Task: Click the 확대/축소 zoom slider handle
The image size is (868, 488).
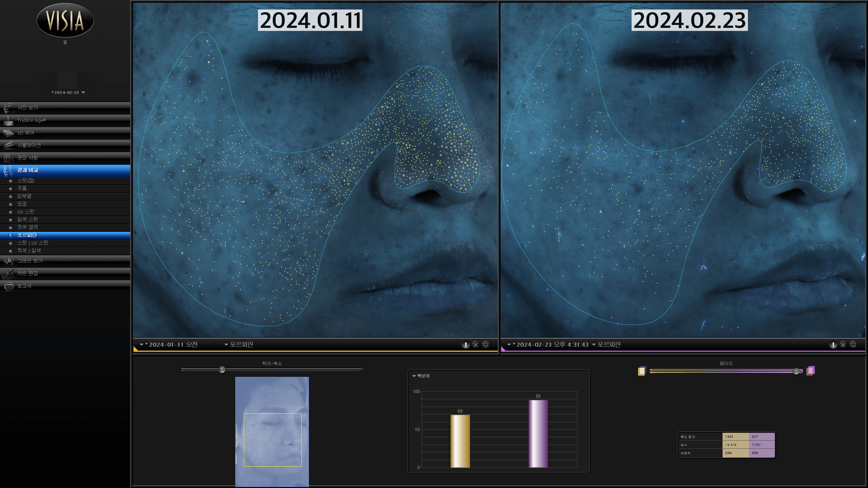Action: [222, 369]
